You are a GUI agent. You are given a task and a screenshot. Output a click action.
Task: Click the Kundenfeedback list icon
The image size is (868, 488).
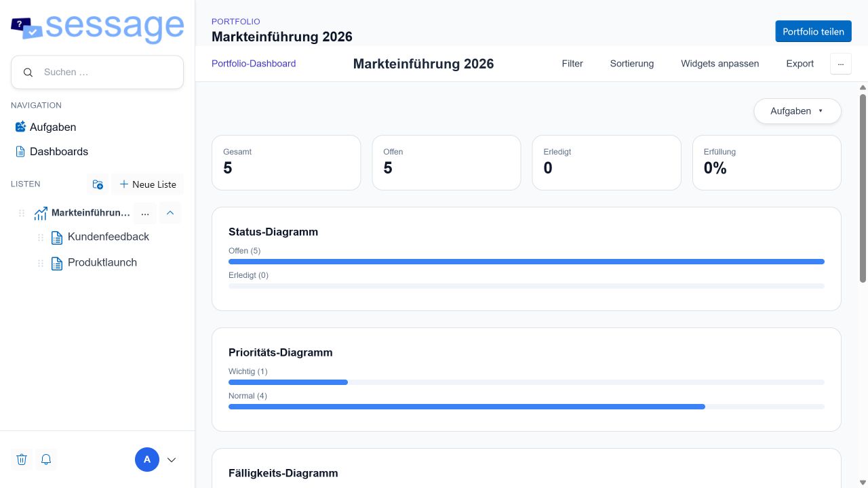click(57, 238)
